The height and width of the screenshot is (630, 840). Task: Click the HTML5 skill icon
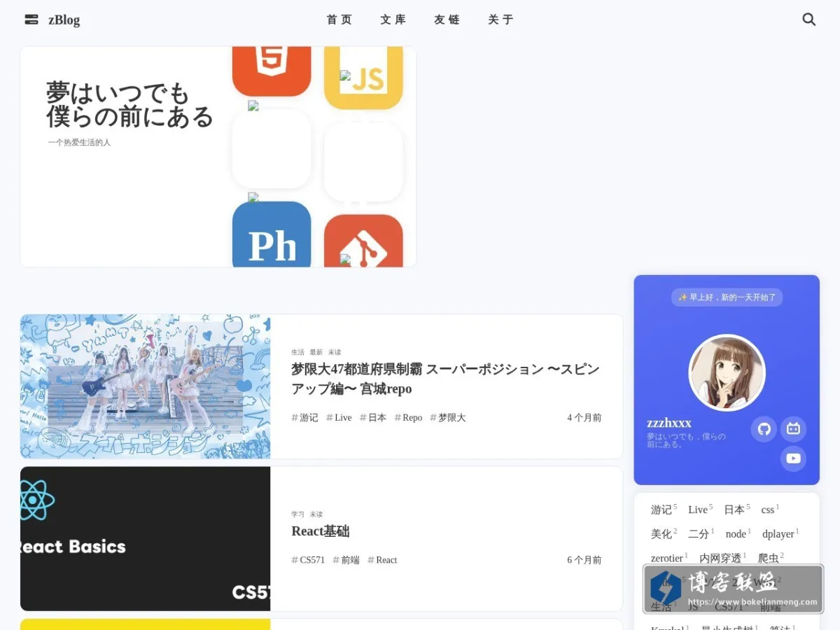click(x=272, y=71)
